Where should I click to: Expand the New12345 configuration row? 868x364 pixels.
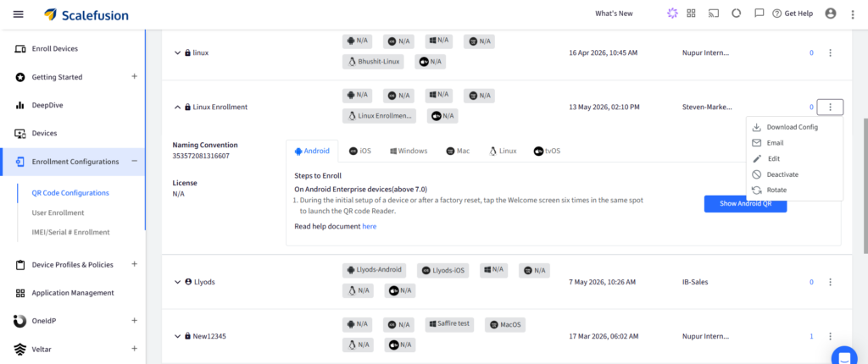[177, 336]
